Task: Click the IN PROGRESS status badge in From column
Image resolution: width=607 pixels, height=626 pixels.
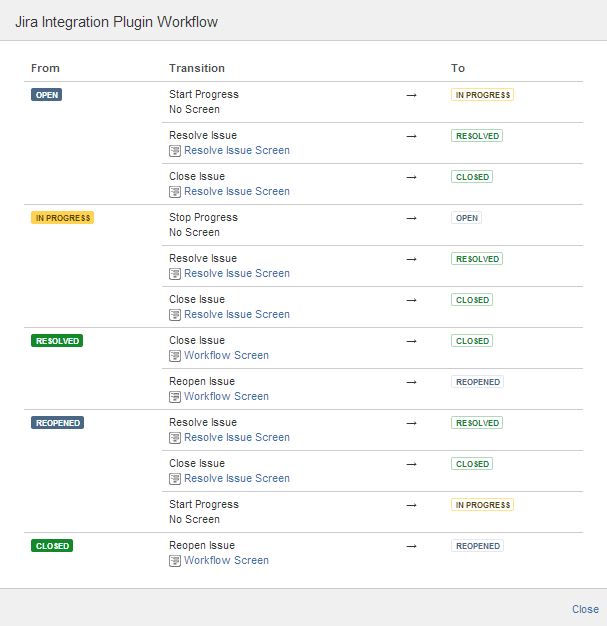Action: point(63,218)
